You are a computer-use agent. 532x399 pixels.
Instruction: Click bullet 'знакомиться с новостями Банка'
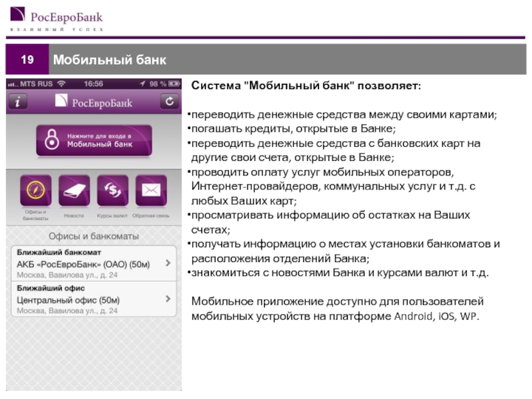point(278,273)
